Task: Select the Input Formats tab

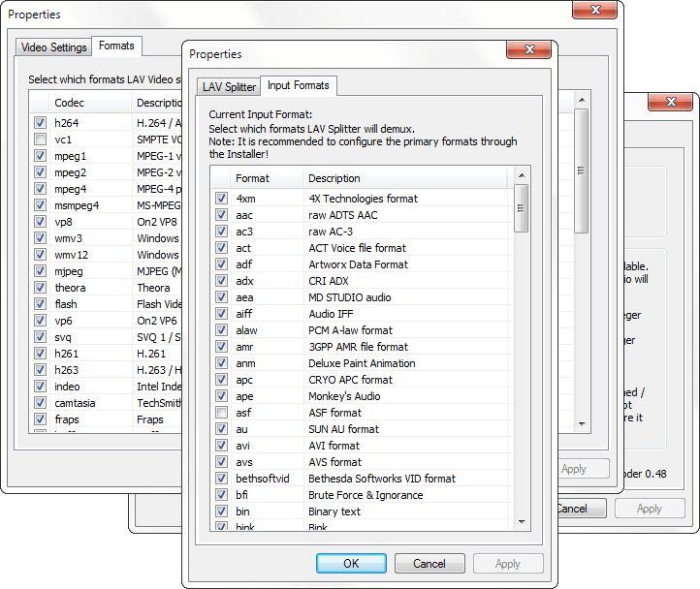Action: tap(298, 85)
